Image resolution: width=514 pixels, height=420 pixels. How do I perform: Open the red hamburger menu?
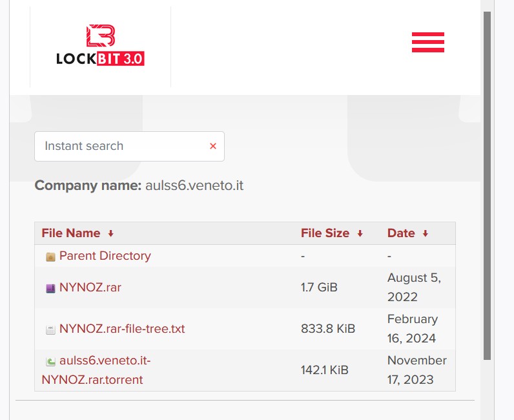click(427, 42)
